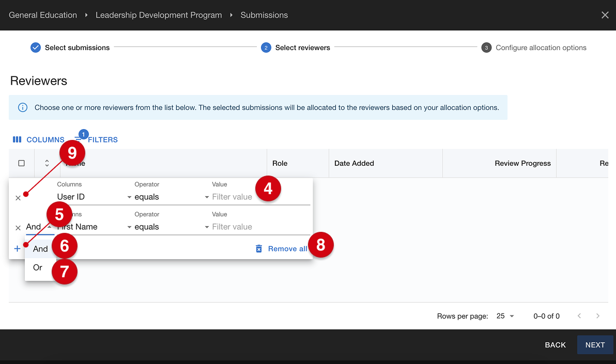Close the Submissions dialog with the X icon

605,15
